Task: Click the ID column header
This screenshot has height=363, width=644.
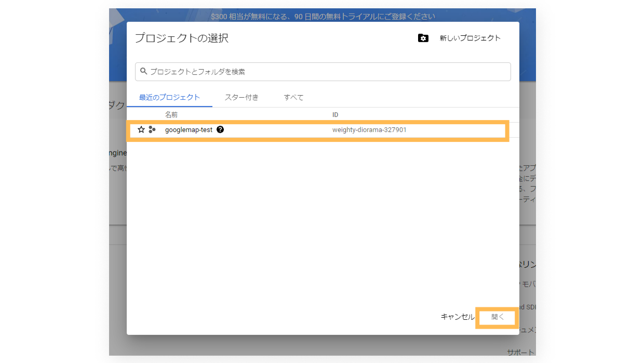Action: (x=336, y=114)
